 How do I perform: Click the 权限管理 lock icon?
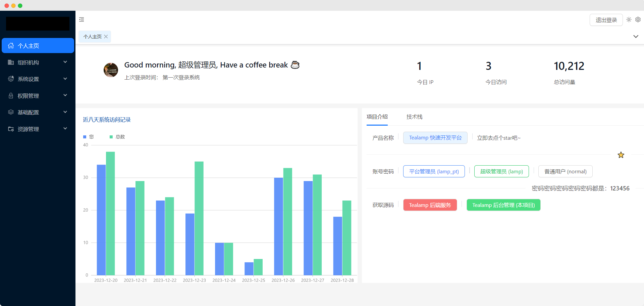point(11,96)
